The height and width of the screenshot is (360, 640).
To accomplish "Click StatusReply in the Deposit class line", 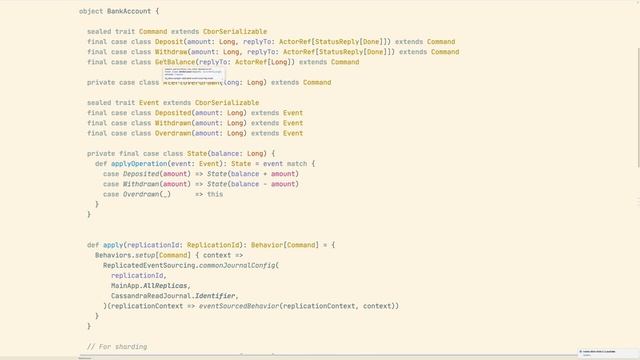I will (x=337, y=42).
